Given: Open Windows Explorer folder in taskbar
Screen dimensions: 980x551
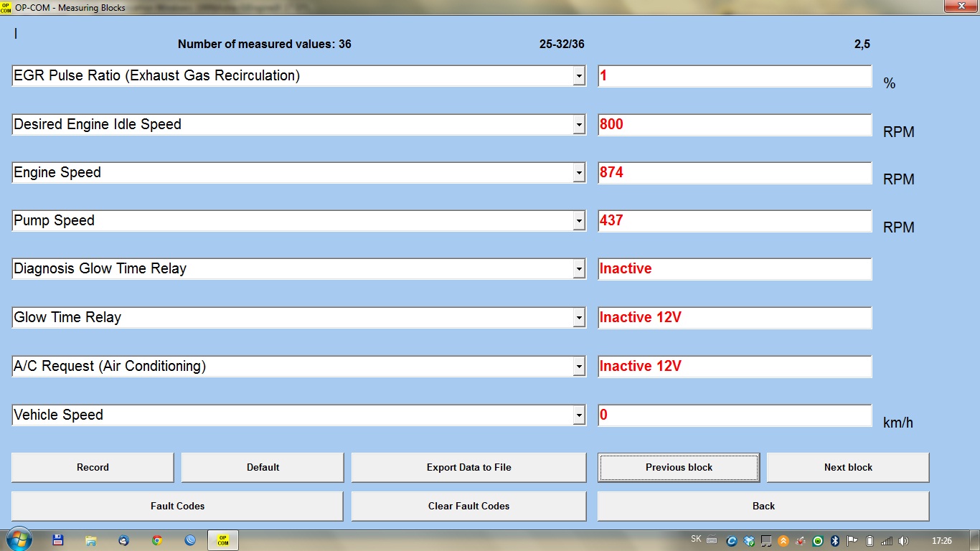Looking at the screenshot, I should 91,540.
